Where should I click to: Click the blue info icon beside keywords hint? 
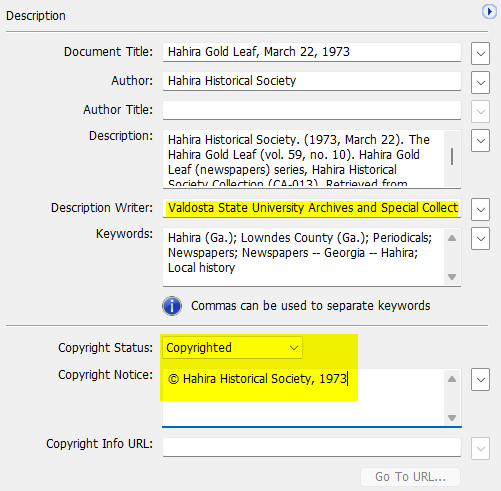click(172, 306)
